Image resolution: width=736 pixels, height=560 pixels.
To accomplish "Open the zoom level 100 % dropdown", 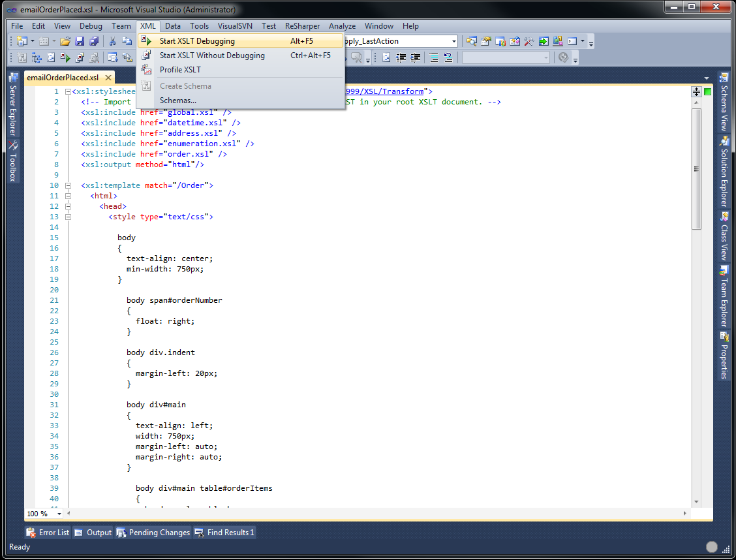I will pyautogui.click(x=59, y=514).
